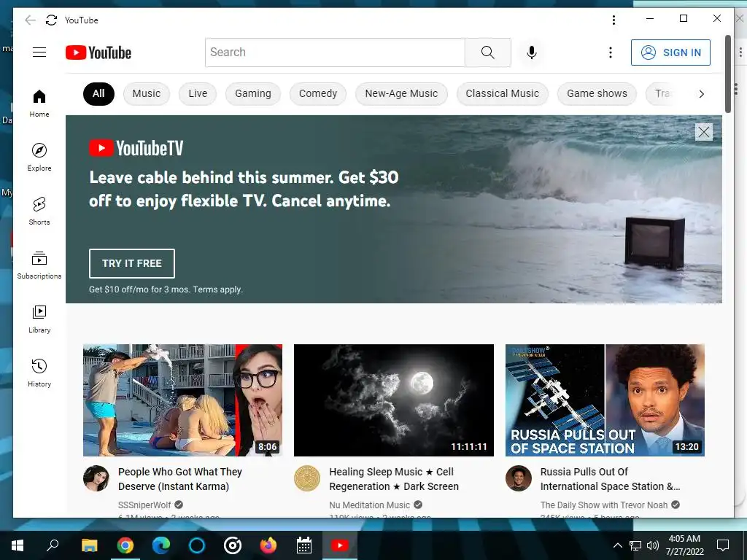This screenshot has width=747, height=560.
Task: Open app window three-dot menu
Action: click(x=614, y=20)
